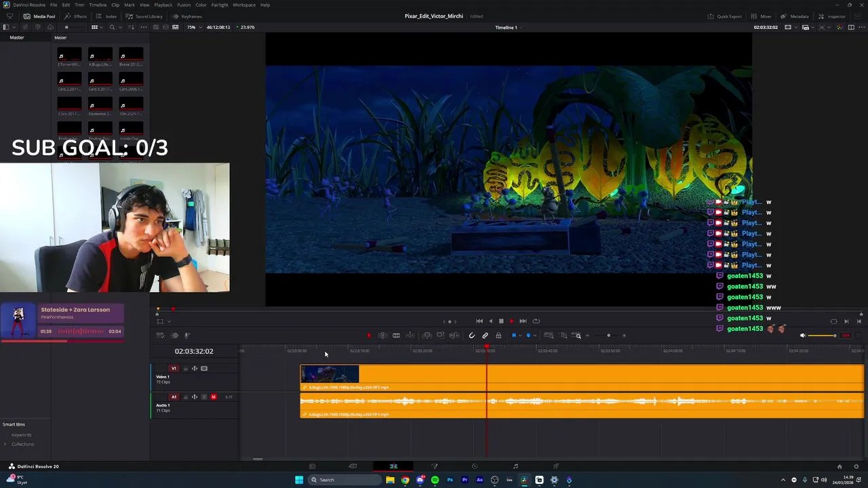Click the media pool sort icon
868x488 pixels.
coord(132,27)
